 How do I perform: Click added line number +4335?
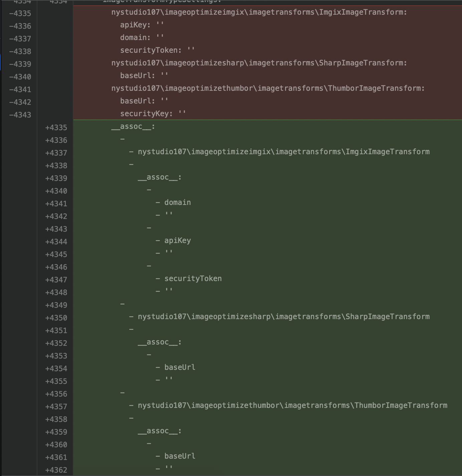coord(56,128)
